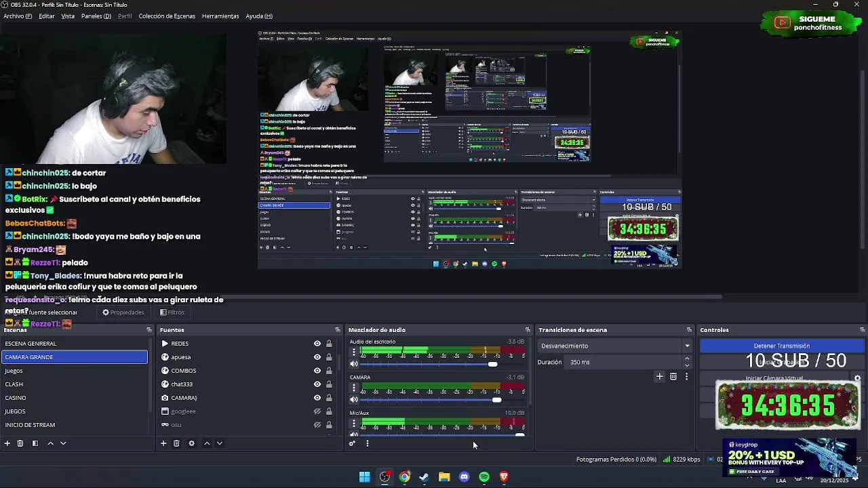Image resolution: width=868 pixels, height=488 pixels.
Task: Open scene filters icon in Escenas toolbar
Action: pyautogui.click(x=35, y=443)
